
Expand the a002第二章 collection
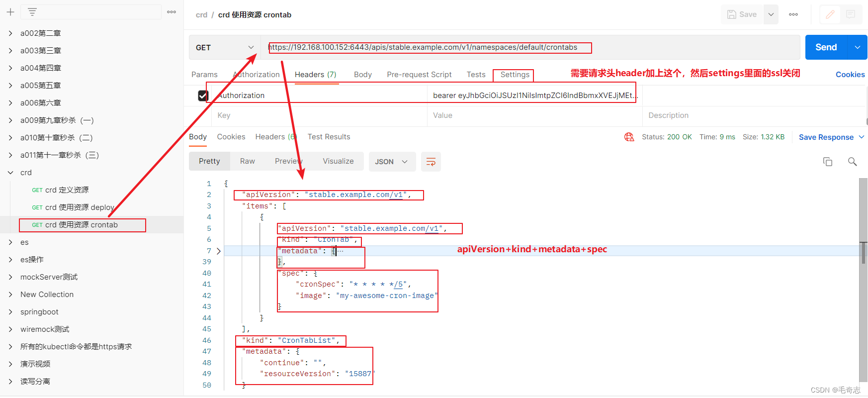tap(10, 33)
